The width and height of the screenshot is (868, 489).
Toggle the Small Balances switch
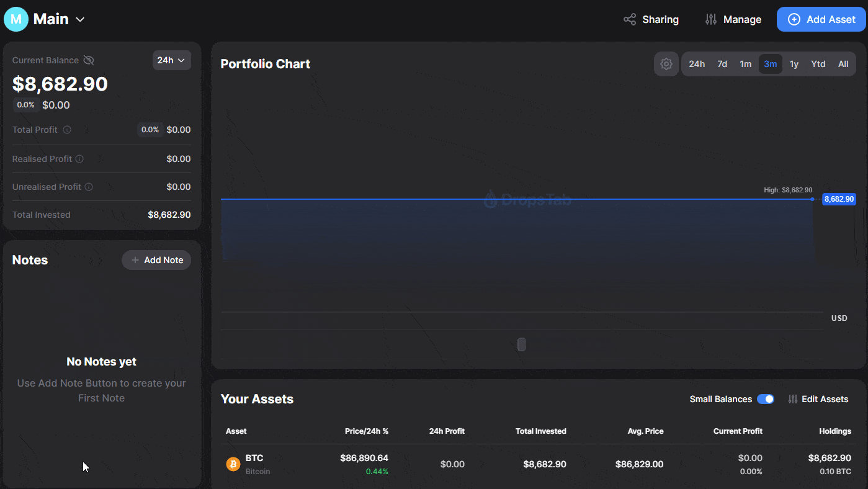pos(765,399)
